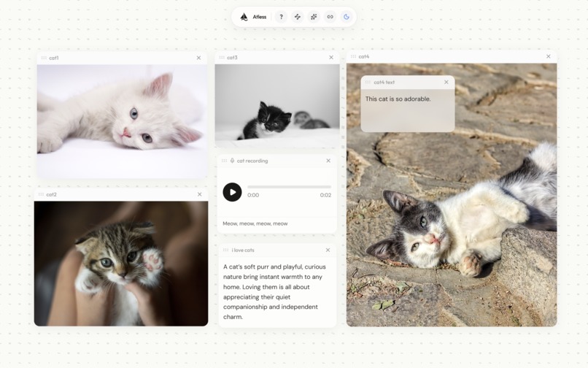This screenshot has height=368, width=588.
Task: Select the cat2 kitten image
Action: coord(121,264)
